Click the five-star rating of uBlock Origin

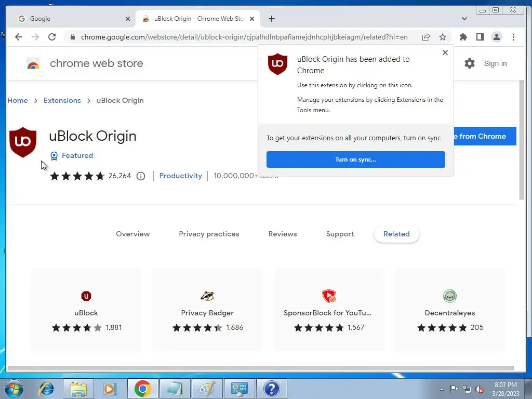click(77, 176)
